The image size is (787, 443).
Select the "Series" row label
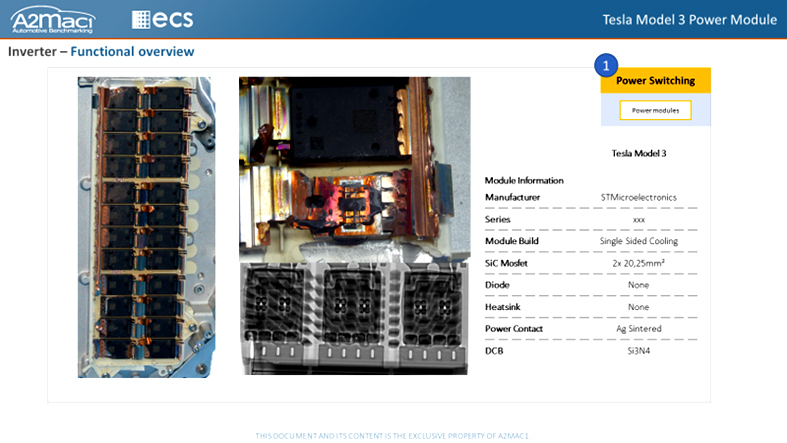(x=497, y=219)
